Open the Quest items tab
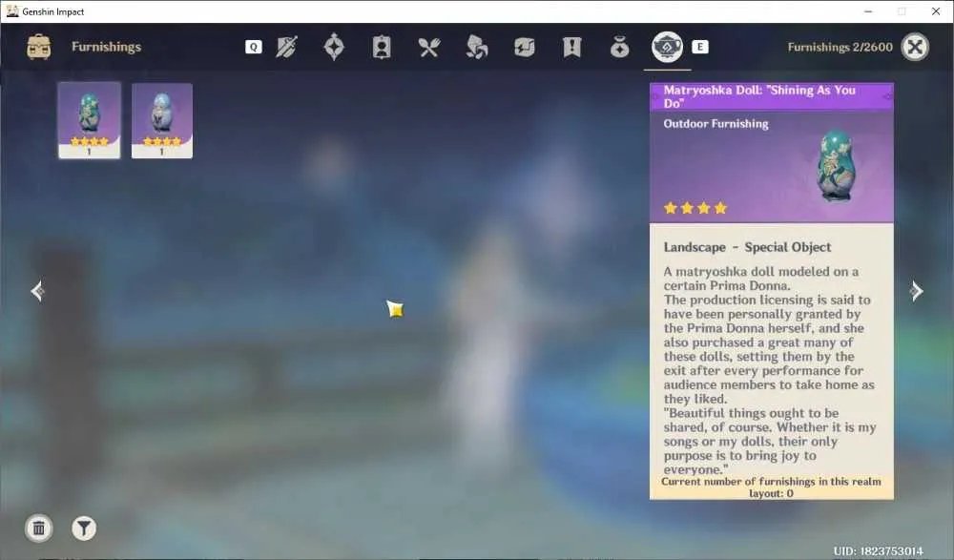954x560 pixels. point(571,47)
